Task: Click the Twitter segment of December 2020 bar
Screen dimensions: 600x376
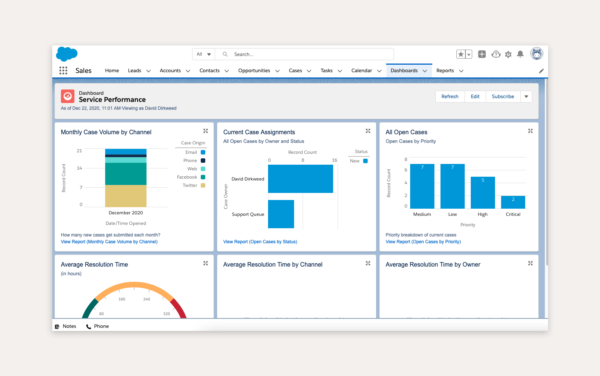Action: (126, 196)
